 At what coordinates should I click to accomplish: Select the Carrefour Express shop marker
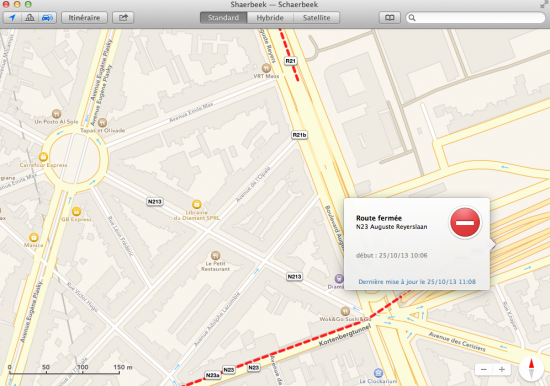[43, 157]
